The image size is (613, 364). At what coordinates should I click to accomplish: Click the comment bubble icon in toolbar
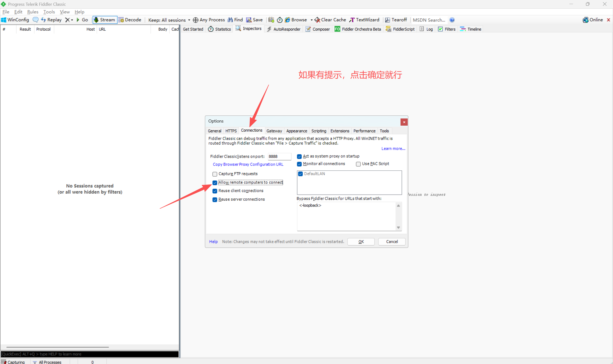click(35, 20)
